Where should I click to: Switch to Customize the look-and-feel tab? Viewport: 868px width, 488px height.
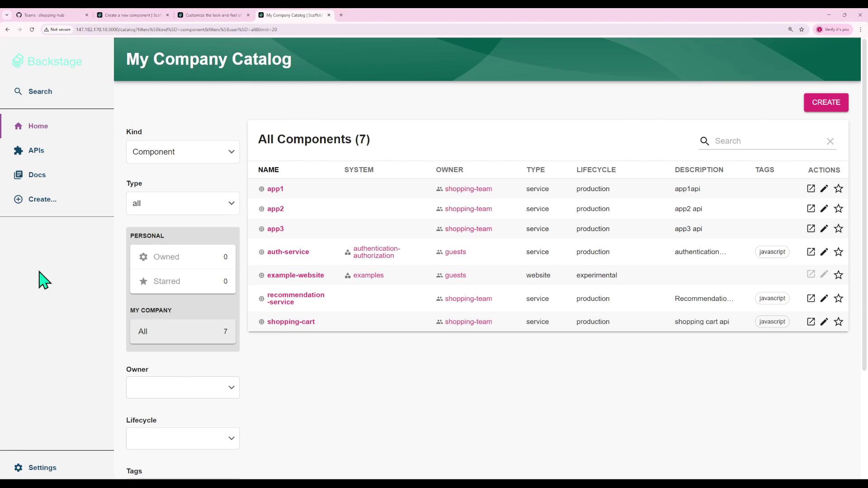point(213,15)
